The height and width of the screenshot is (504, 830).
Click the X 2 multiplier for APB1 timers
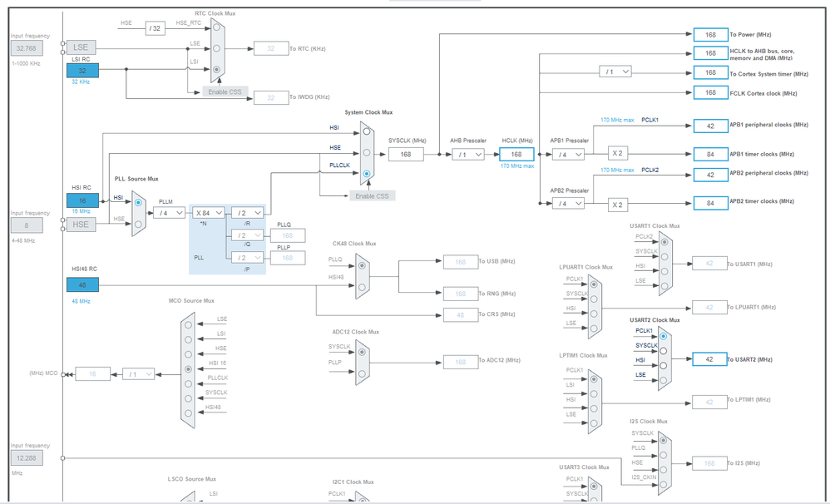pyautogui.click(x=618, y=154)
